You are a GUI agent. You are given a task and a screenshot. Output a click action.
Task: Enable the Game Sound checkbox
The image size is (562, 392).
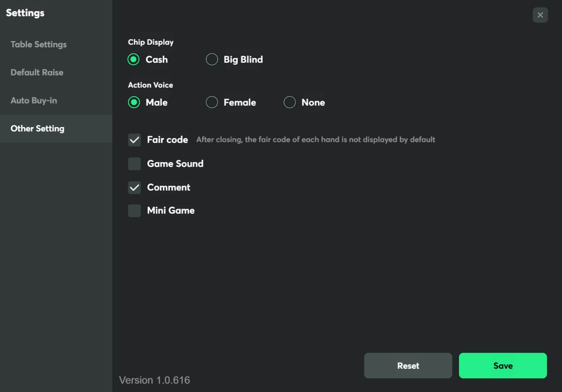click(134, 164)
